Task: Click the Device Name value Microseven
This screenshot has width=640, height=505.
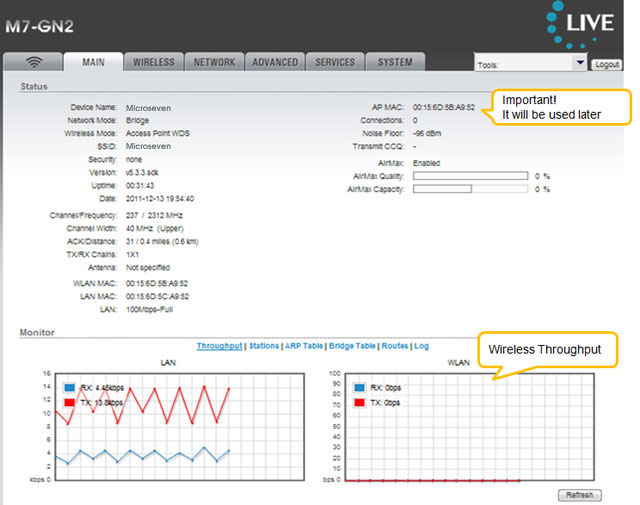Action: (x=148, y=108)
